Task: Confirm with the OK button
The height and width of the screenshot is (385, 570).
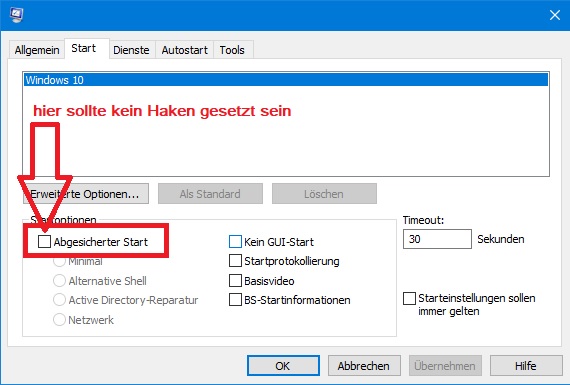Action: tap(283, 365)
